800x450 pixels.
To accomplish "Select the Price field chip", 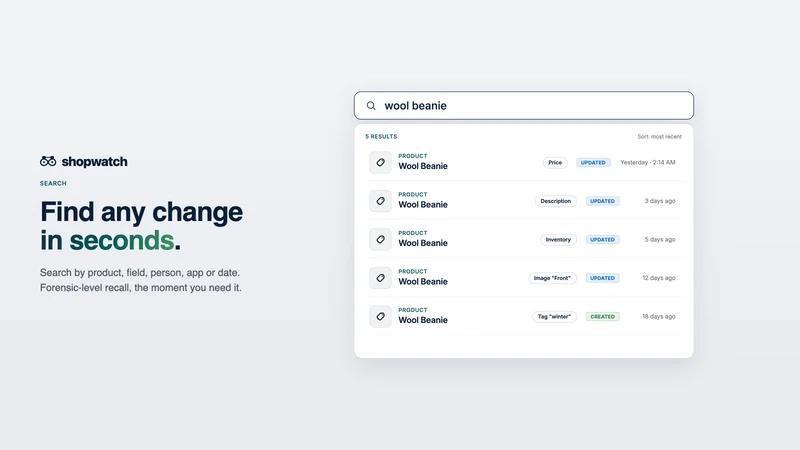I will [x=555, y=162].
